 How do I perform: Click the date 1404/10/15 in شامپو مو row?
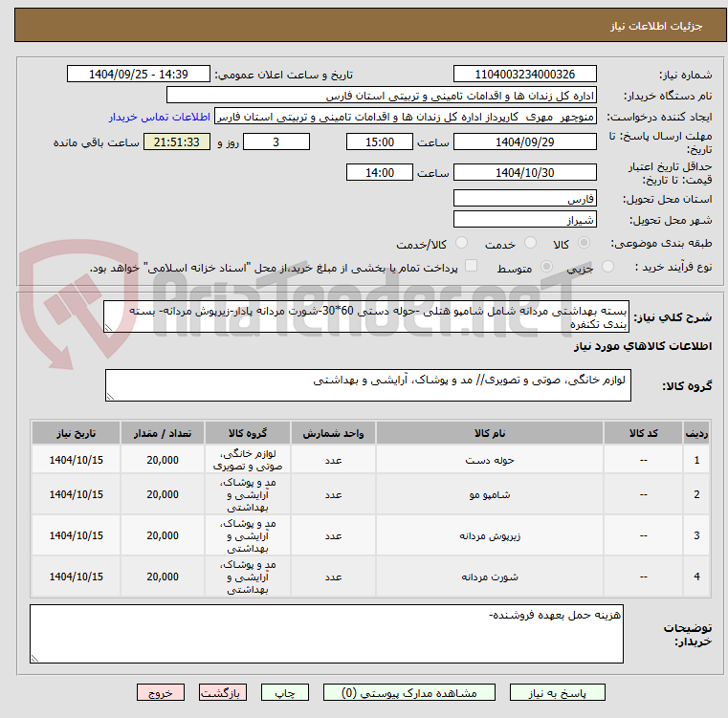click(x=77, y=494)
